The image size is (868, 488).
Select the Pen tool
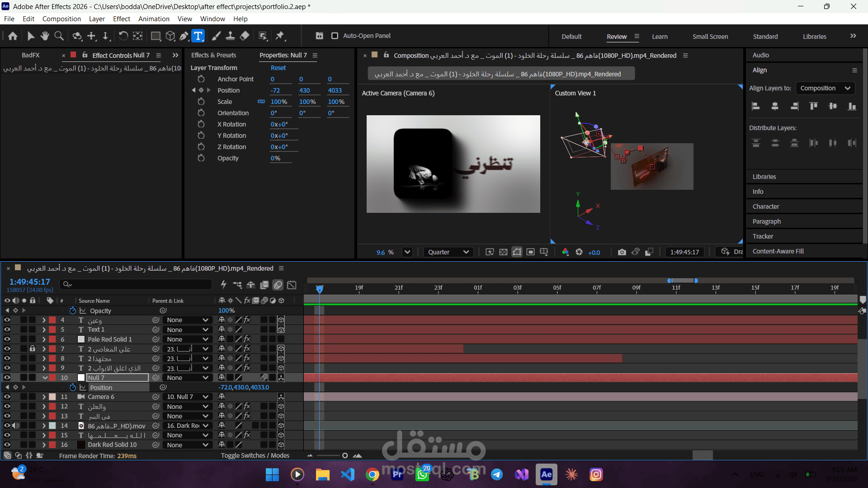click(x=184, y=36)
